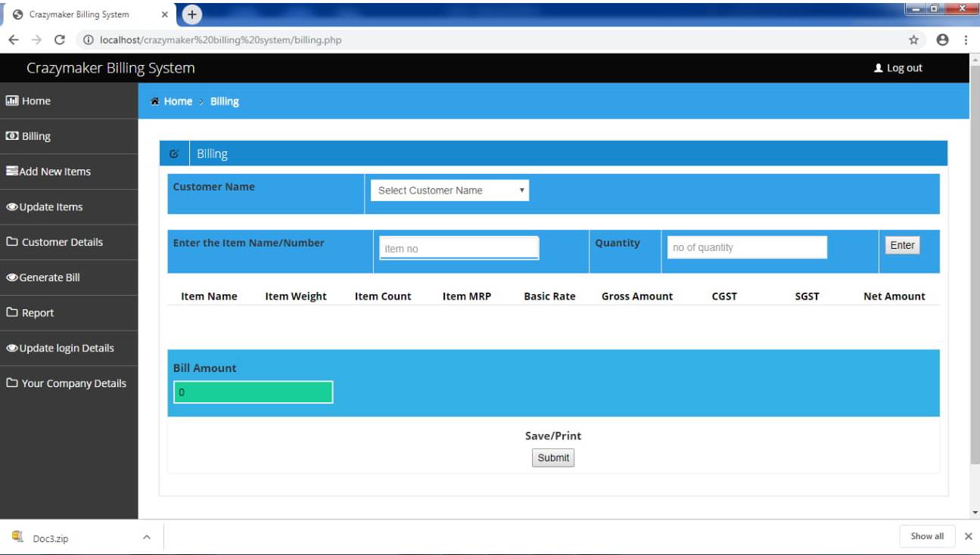This screenshot has width=980, height=555.
Task: Click the Doc3.zip file icon
Action: [17, 538]
